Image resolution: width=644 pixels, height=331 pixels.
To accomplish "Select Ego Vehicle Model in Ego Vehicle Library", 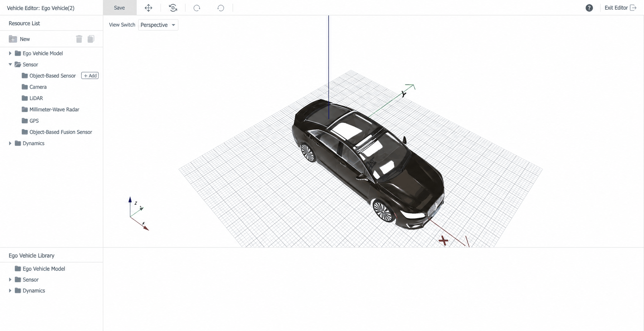I will [40, 269].
